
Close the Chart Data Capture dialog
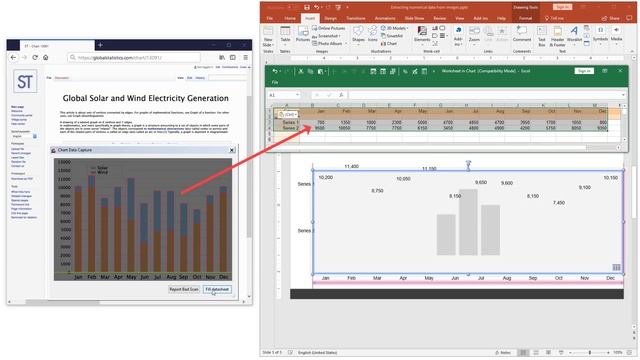(x=232, y=150)
